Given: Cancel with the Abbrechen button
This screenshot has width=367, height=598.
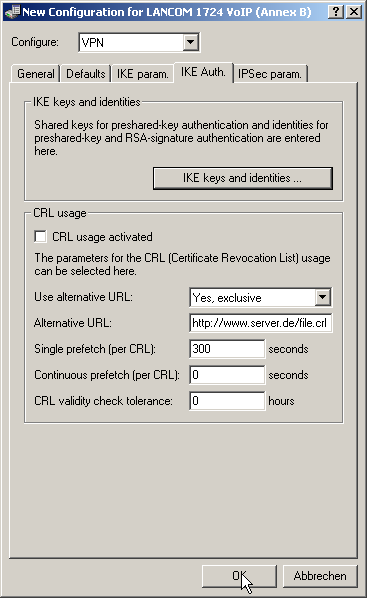Looking at the screenshot, I should (320, 576).
